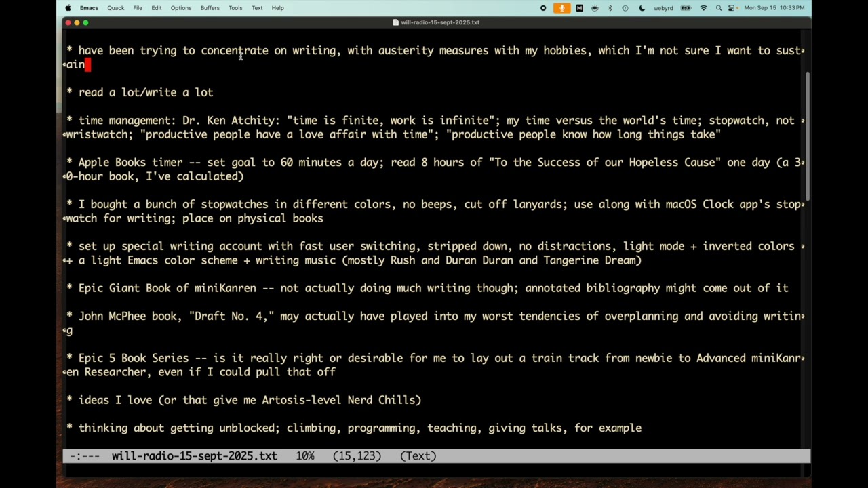This screenshot has height=488, width=868.
Task: Click the screen recording status icon
Action: pyautogui.click(x=543, y=8)
